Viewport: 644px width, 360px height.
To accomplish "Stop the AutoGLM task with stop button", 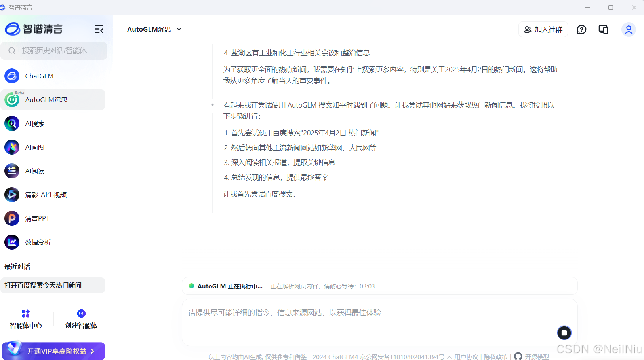I will click(x=564, y=333).
